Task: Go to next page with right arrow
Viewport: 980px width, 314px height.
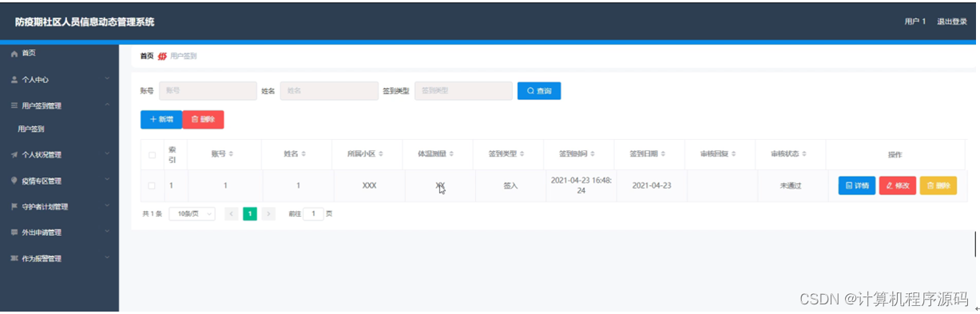Action: coord(268,214)
